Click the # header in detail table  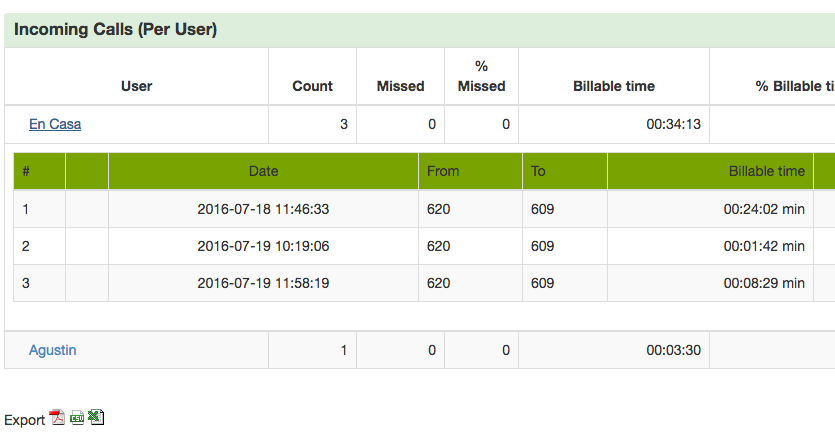[x=26, y=171]
